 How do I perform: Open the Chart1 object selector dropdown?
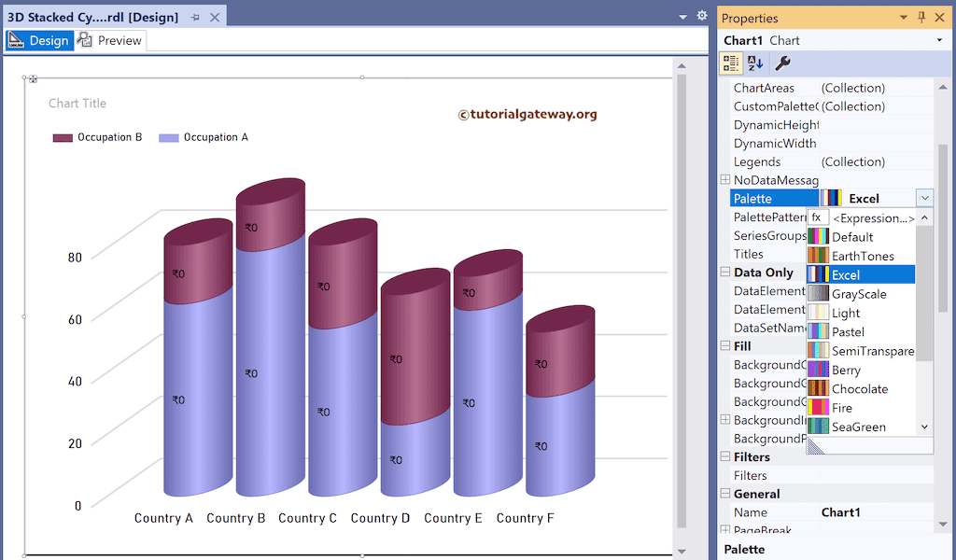(x=939, y=41)
